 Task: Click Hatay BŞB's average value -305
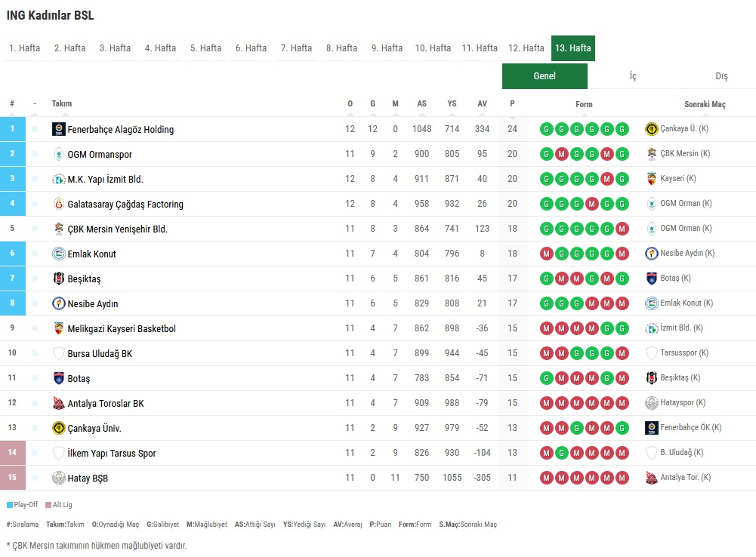pos(482,478)
